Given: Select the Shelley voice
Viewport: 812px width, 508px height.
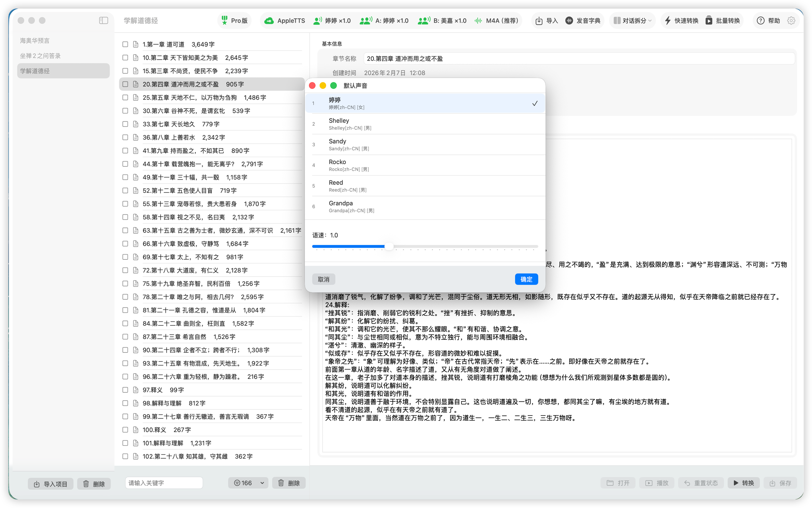Looking at the screenshot, I should click(425, 124).
